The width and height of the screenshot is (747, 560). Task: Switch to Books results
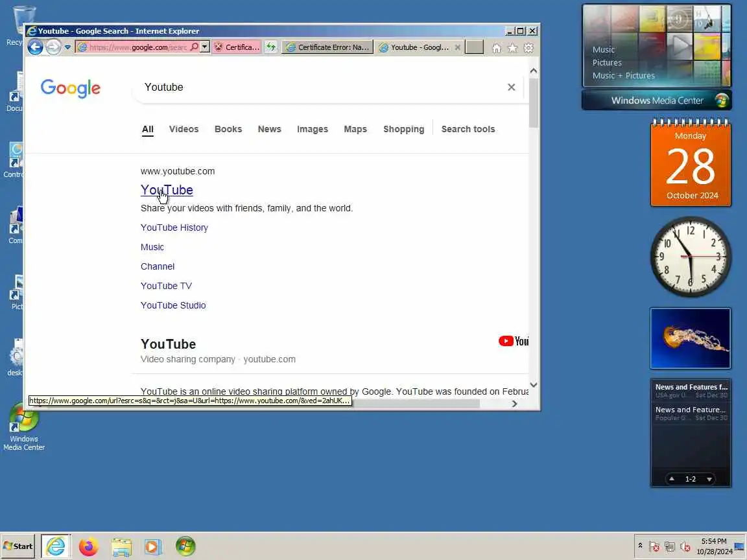[228, 129]
